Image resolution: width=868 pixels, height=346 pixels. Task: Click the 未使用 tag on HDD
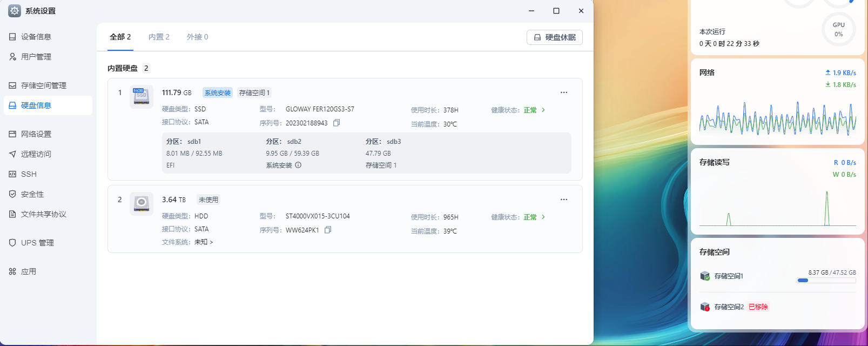[208, 200]
